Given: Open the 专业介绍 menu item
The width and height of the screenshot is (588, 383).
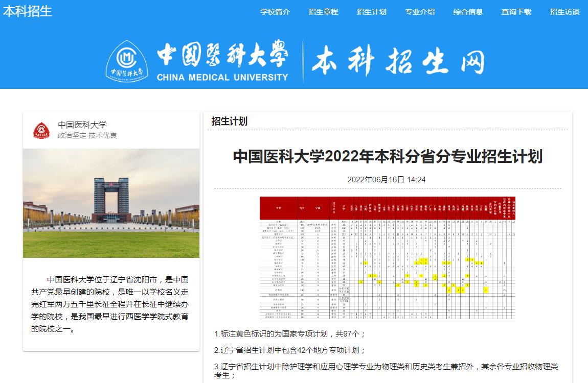Looking at the screenshot, I should click(x=420, y=12).
